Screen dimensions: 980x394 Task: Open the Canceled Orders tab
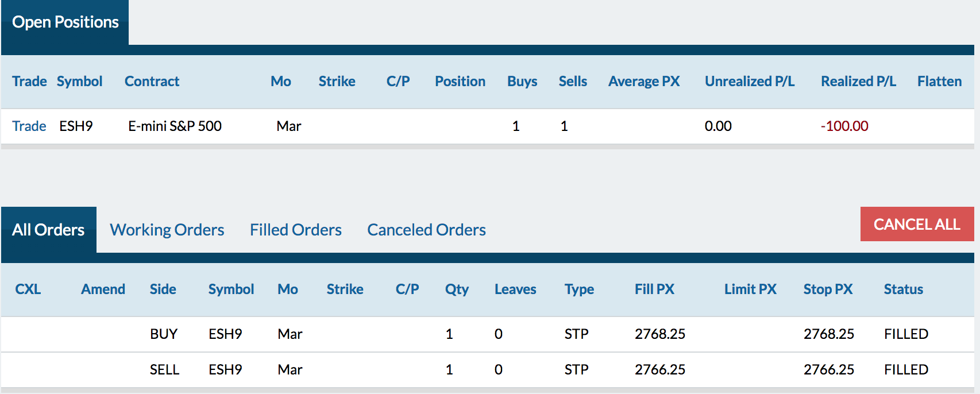pyautogui.click(x=426, y=230)
